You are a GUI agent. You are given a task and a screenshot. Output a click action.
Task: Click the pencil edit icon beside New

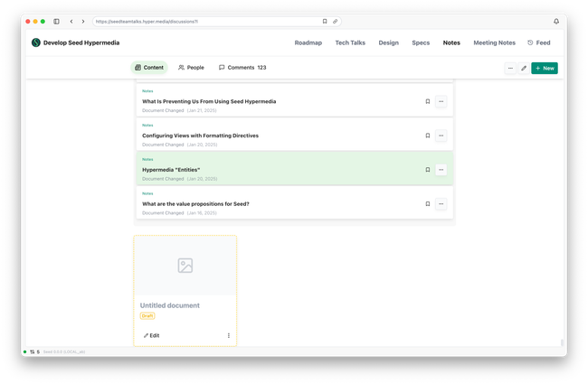524,68
